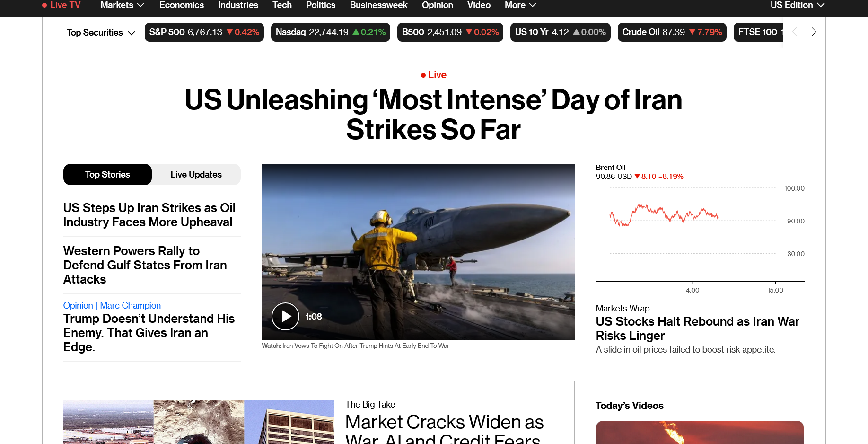Click the S&P 500 ticker chip

204,32
